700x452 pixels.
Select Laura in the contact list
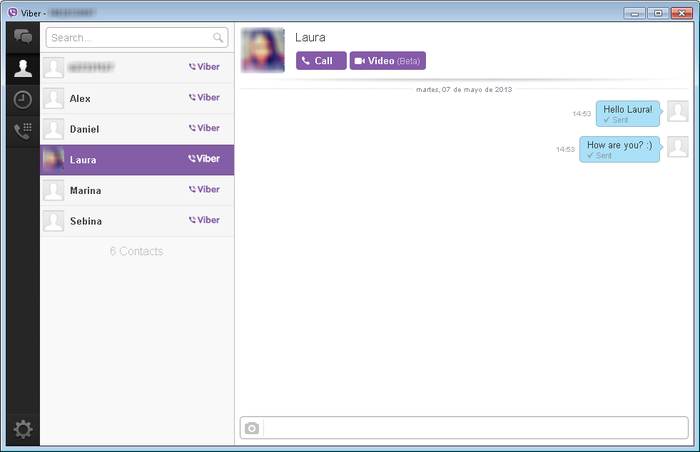(137, 159)
